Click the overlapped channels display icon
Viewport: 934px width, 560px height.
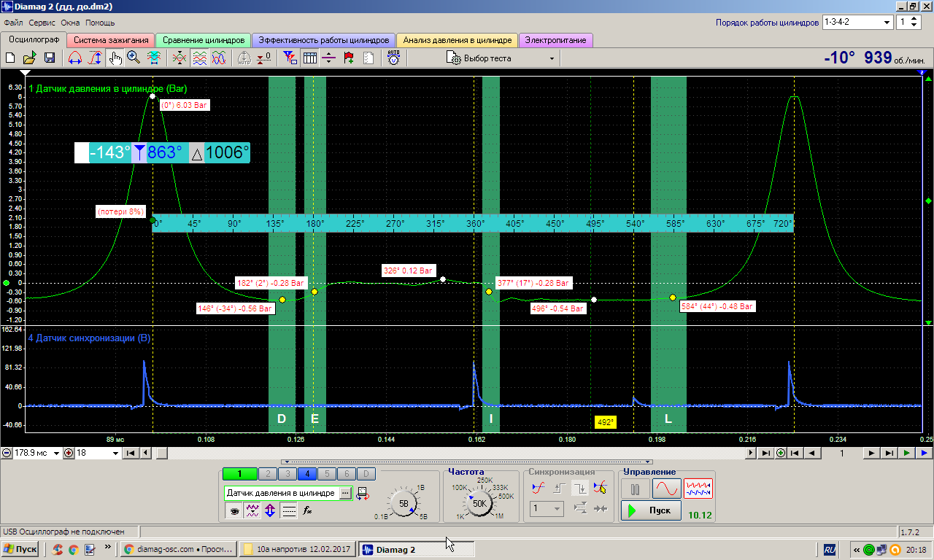(x=180, y=58)
